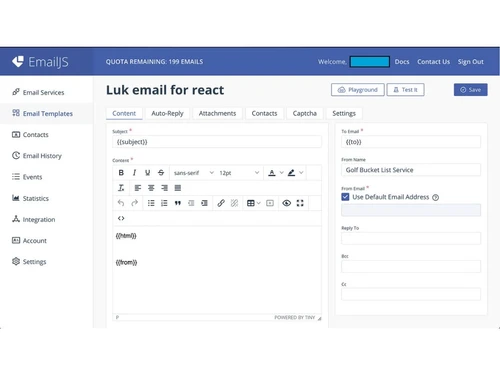The width and height of the screenshot is (500, 375).
Task: Click the EmailJS logo
Action: pyautogui.click(x=40, y=62)
